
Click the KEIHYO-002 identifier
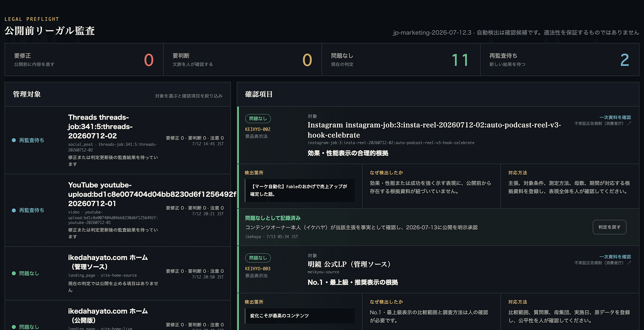pyautogui.click(x=258, y=129)
